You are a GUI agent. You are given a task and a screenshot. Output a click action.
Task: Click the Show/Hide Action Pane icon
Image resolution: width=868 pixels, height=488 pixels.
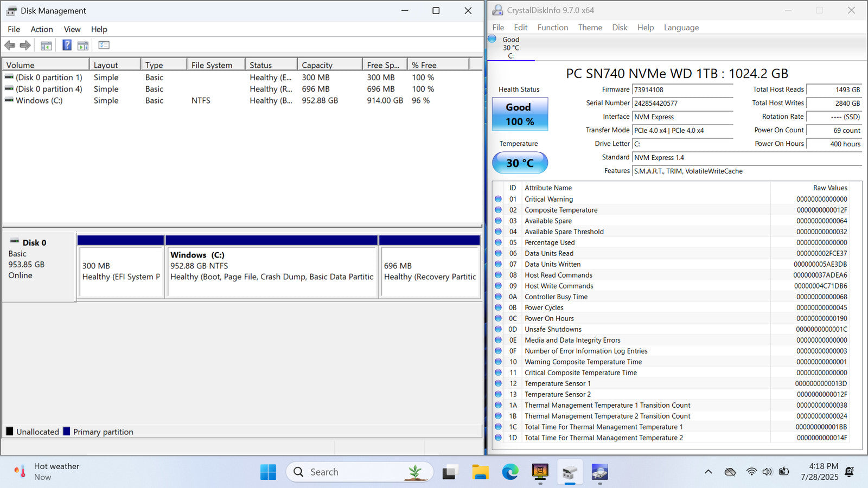(x=83, y=46)
